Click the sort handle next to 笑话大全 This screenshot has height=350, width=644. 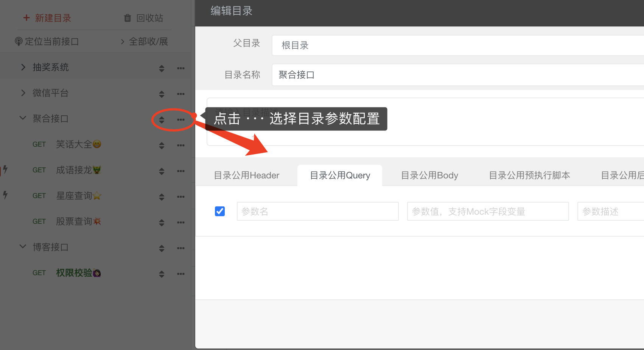(x=162, y=145)
